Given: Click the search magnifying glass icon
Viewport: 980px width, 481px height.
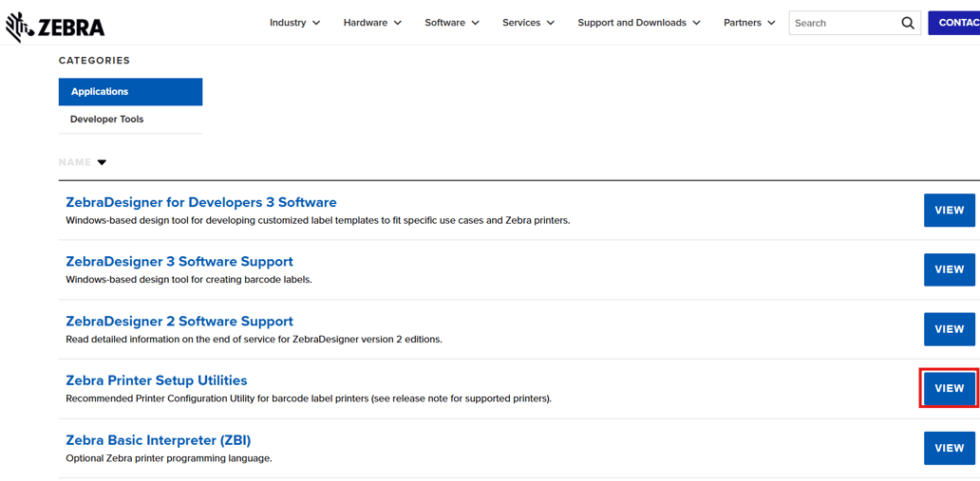Looking at the screenshot, I should coord(907,23).
